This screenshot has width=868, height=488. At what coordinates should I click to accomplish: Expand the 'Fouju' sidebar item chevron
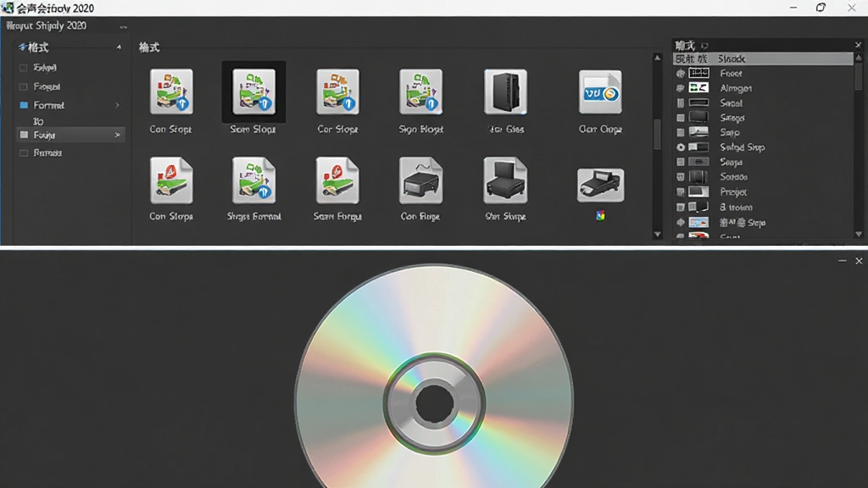[x=117, y=135]
